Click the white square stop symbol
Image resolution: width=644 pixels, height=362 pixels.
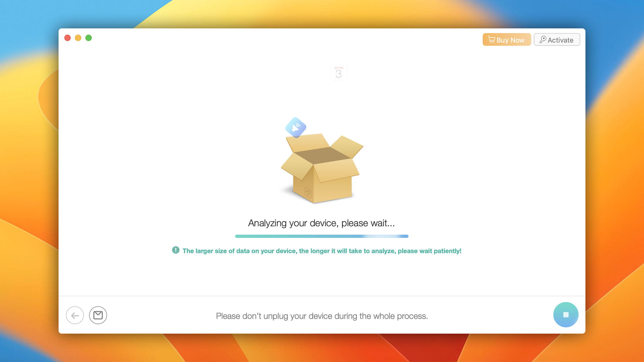[566, 315]
